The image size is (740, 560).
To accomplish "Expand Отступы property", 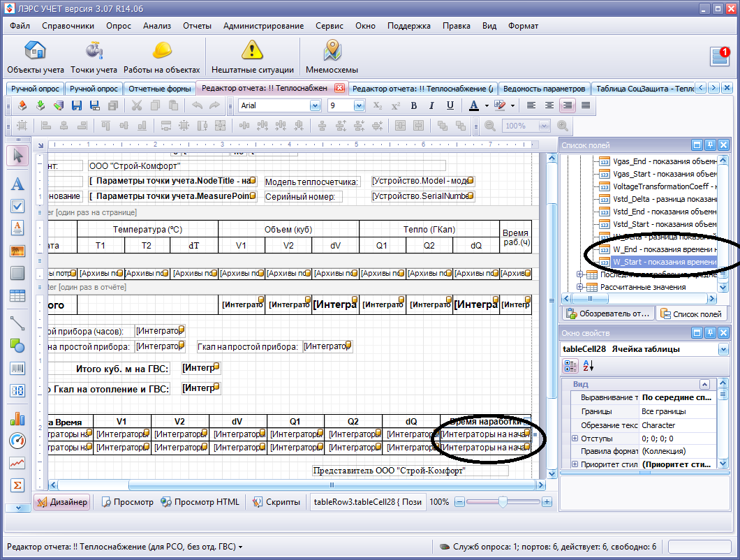I will pyautogui.click(x=575, y=439).
